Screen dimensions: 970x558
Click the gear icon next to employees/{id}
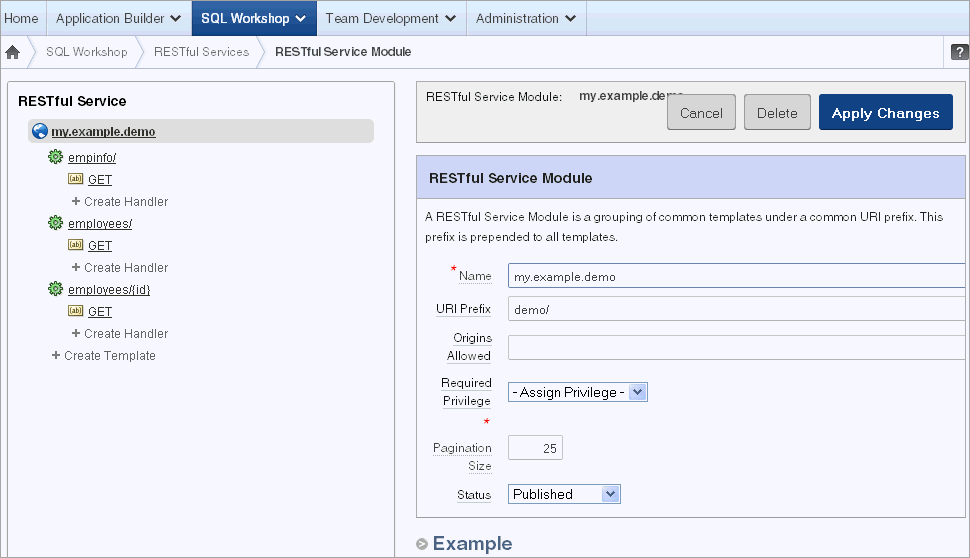pos(56,289)
